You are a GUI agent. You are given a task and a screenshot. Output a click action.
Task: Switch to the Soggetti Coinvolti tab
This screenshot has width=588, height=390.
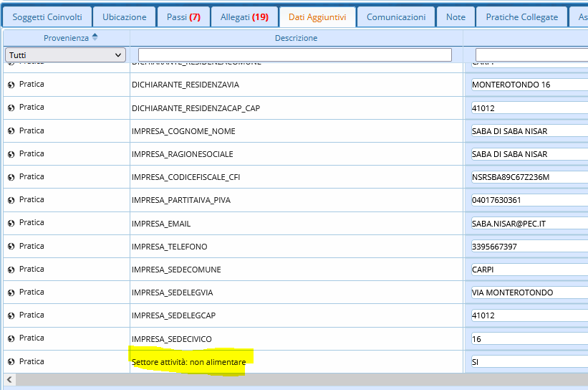(x=47, y=17)
